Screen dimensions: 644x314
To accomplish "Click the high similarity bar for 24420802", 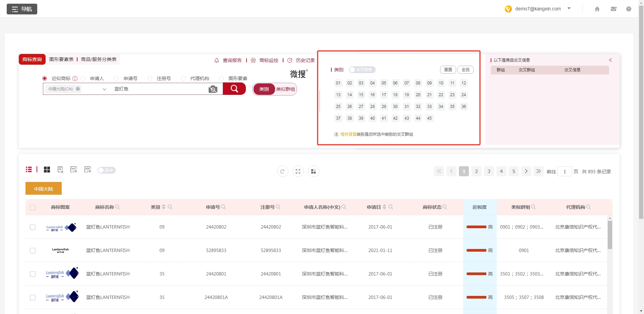I will (476, 227).
